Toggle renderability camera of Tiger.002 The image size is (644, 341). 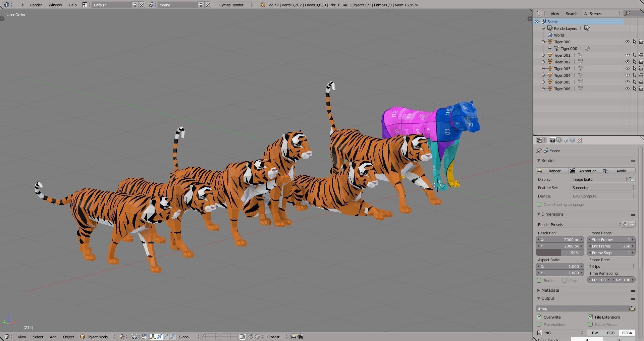coord(641,62)
